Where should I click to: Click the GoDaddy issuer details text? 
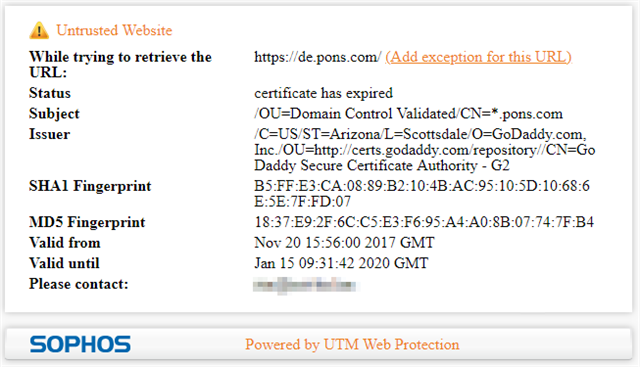click(x=424, y=150)
